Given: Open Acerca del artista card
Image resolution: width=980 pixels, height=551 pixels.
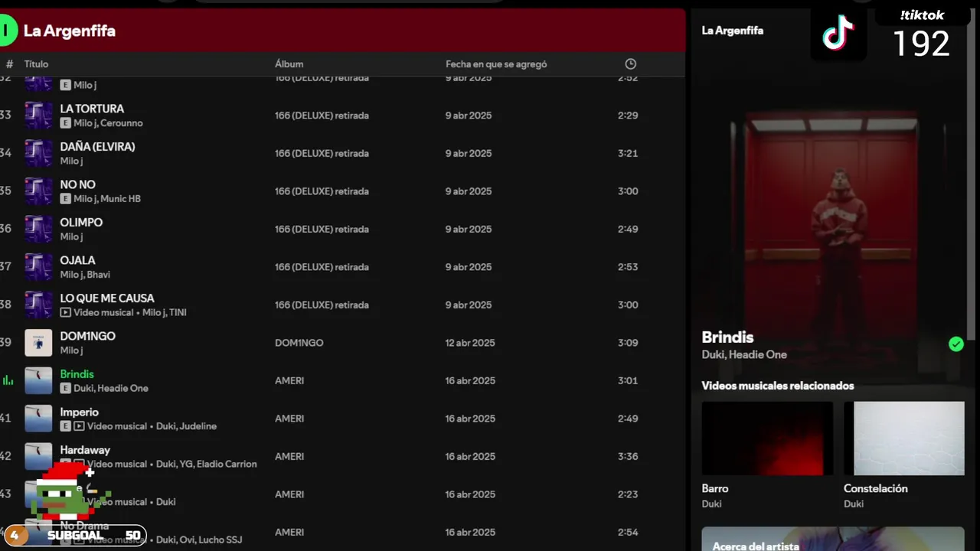Looking at the screenshot, I should coord(833,539).
